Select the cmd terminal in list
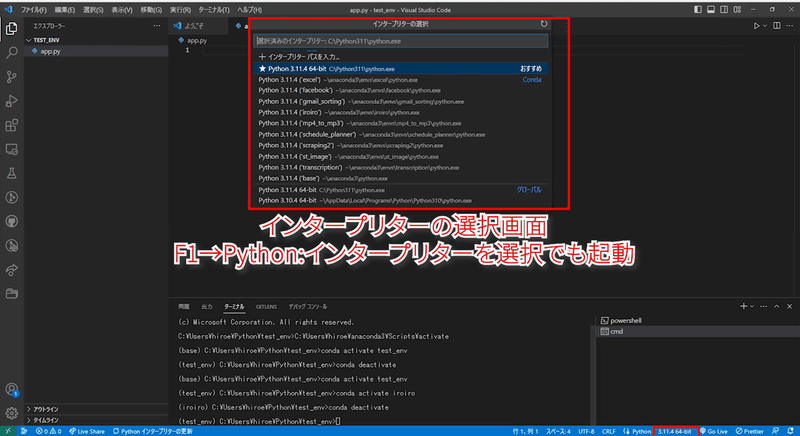The image size is (800, 436). (x=696, y=331)
